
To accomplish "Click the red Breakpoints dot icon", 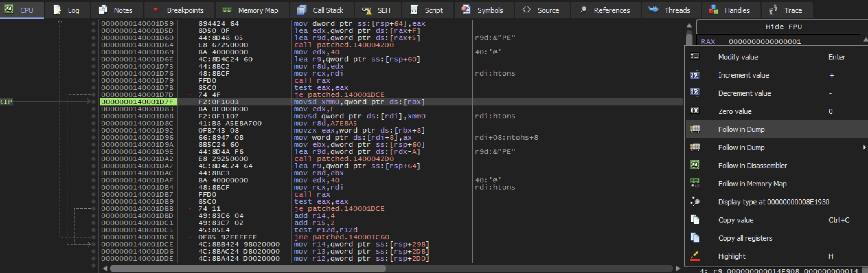I will pos(156,9).
